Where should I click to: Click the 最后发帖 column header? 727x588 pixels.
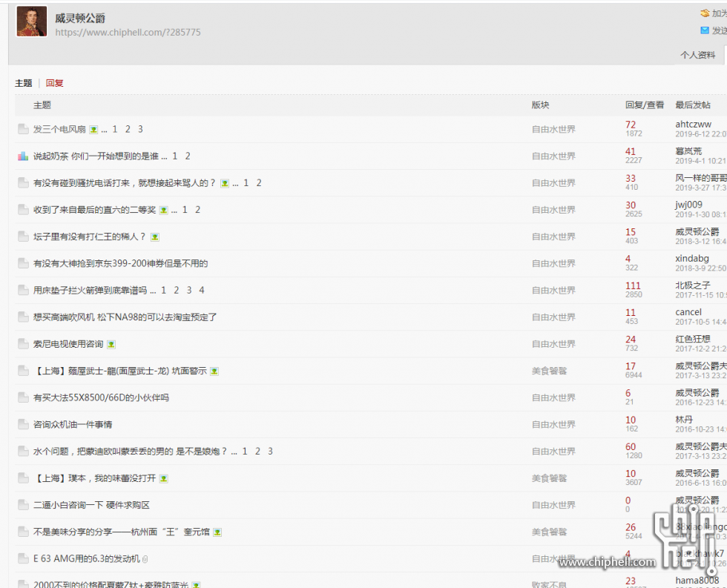693,105
